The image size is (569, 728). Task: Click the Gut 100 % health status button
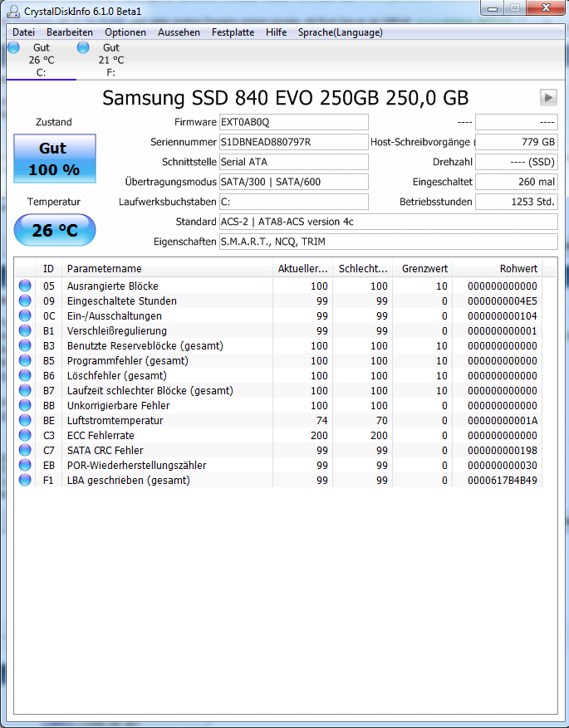coord(54,159)
